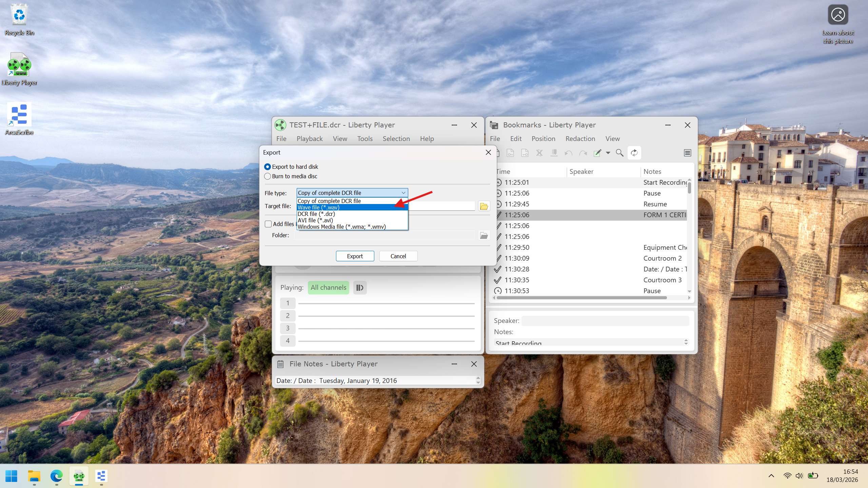
Task: Delete the selected bookmark using the X icon
Action: pos(539,153)
